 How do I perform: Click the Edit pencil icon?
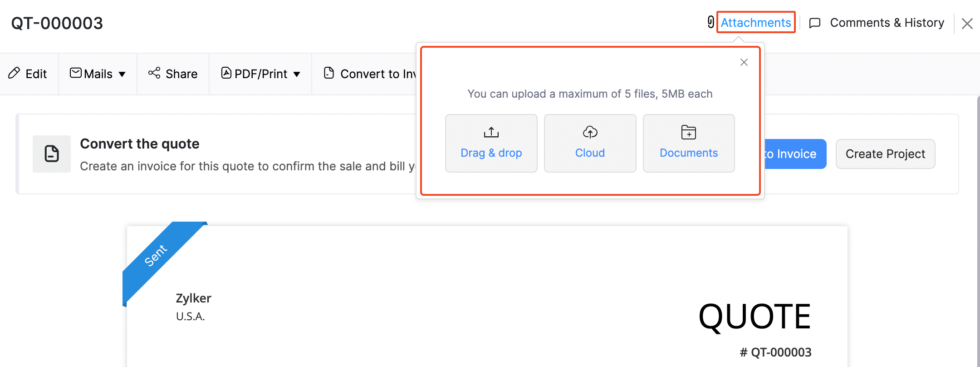(x=15, y=73)
